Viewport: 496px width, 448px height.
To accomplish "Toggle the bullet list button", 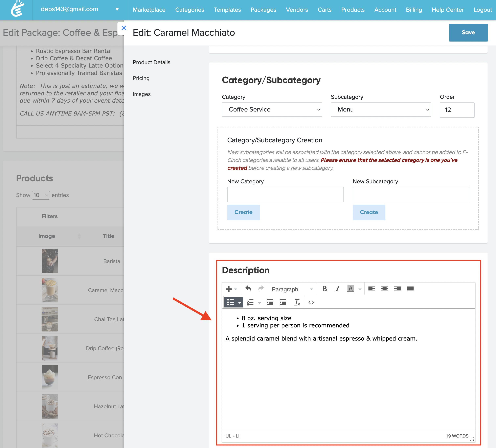I will coord(230,302).
